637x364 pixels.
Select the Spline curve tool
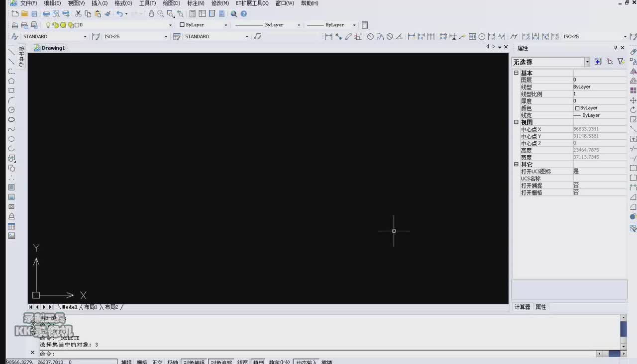pyautogui.click(x=11, y=129)
